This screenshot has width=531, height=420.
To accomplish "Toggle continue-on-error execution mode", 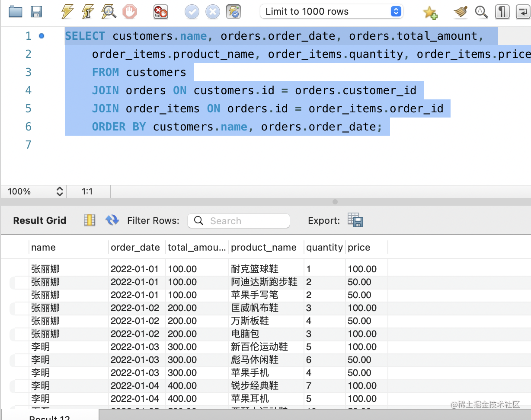I will [x=161, y=12].
